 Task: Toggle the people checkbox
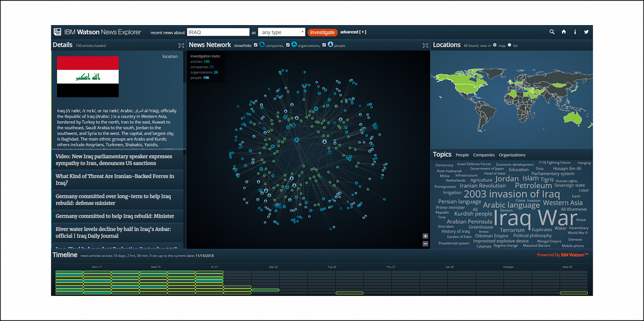coord(325,45)
